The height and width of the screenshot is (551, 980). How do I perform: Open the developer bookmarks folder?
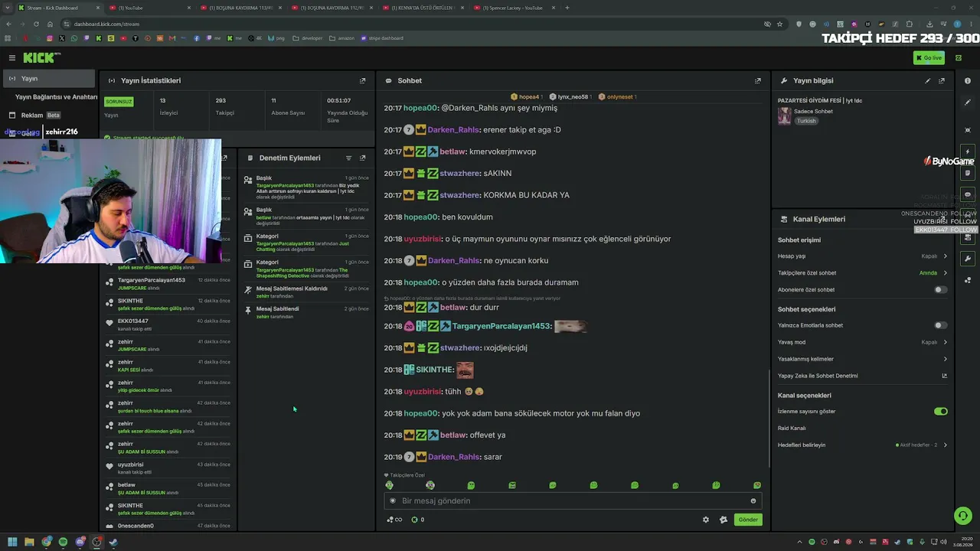click(309, 37)
